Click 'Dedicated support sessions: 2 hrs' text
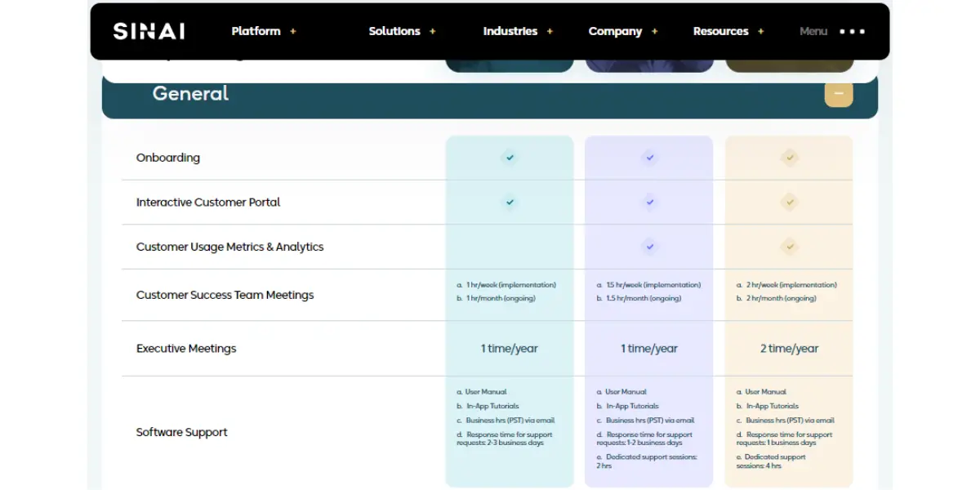Viewport: 980px width, 490px height. pos(647,461)
